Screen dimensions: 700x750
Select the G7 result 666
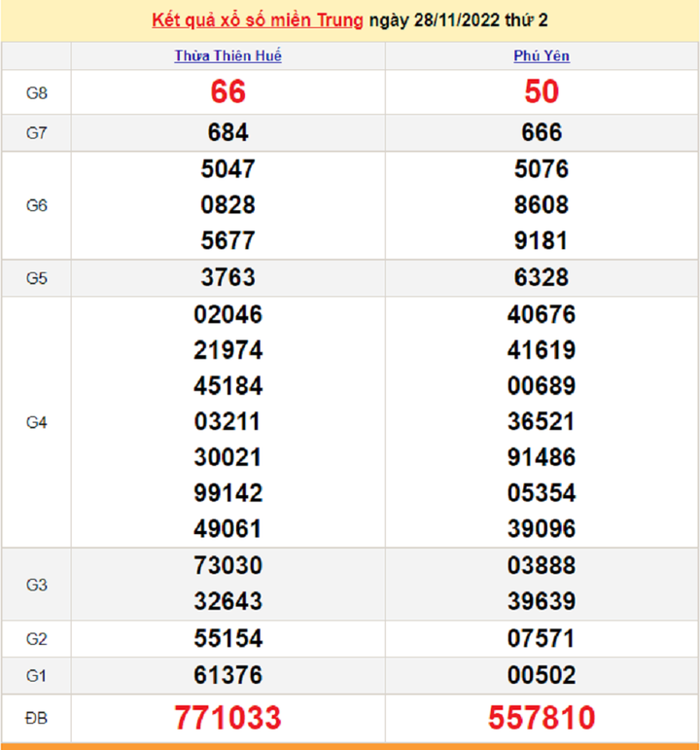[x=542, y=132]
